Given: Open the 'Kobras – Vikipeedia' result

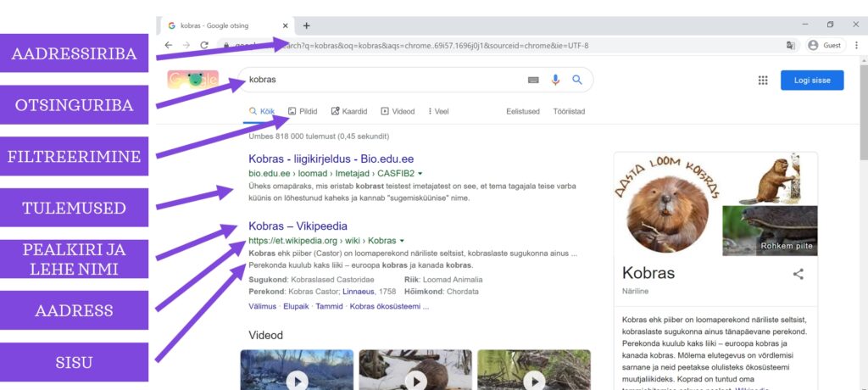Looking at the screenshot, I should [x=298, y=226].
